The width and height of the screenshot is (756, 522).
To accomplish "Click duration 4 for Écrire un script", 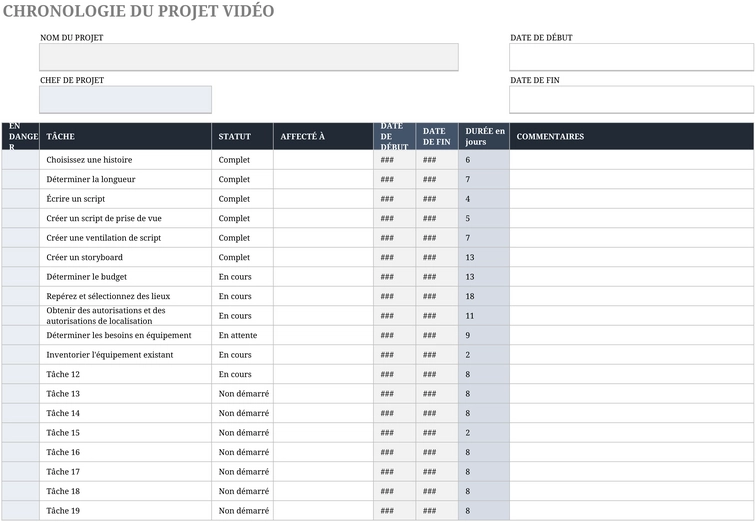I will coord(484,199).
